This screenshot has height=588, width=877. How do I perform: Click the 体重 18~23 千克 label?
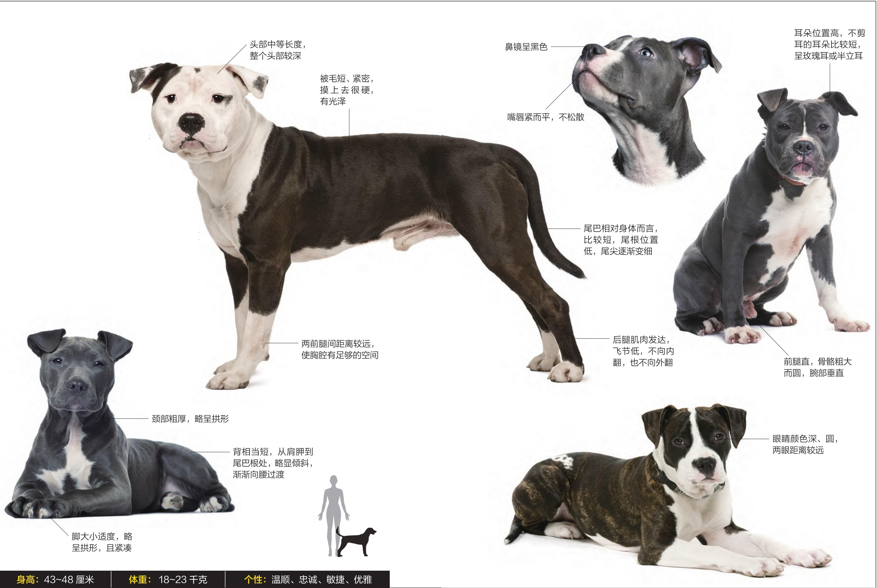point(168,580)
